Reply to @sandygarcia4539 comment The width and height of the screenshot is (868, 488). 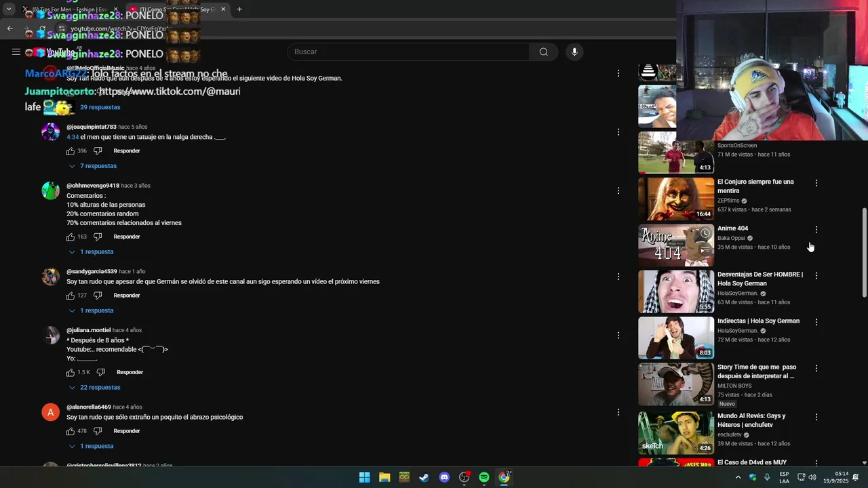click(127, 296)
